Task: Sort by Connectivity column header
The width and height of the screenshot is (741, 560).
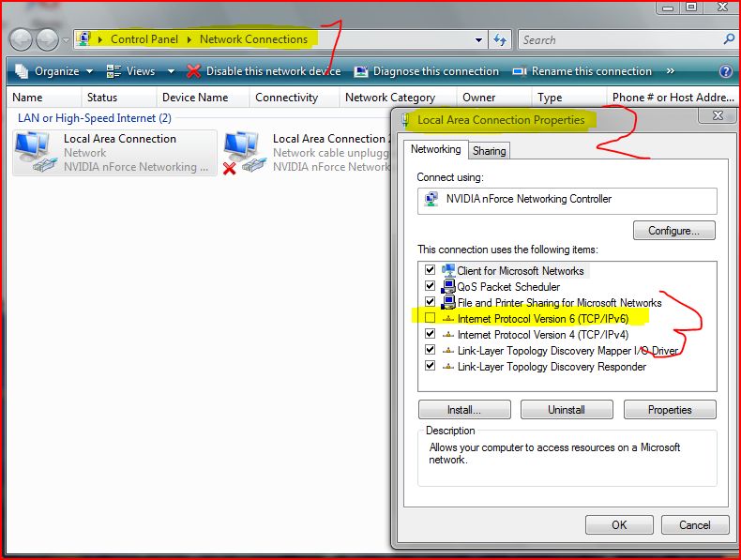Action: [x=295, y=98]
